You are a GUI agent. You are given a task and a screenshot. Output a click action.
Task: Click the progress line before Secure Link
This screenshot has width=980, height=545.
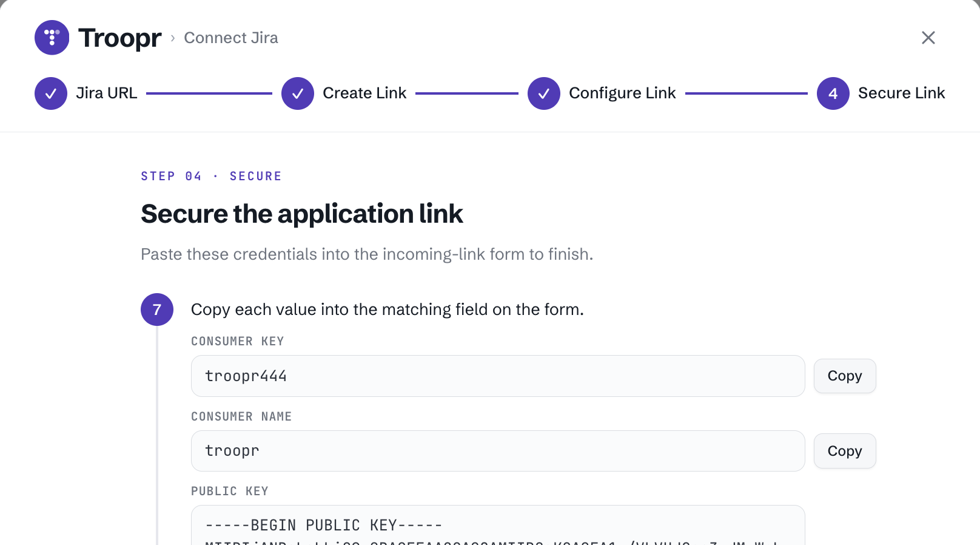click(747, 93)
